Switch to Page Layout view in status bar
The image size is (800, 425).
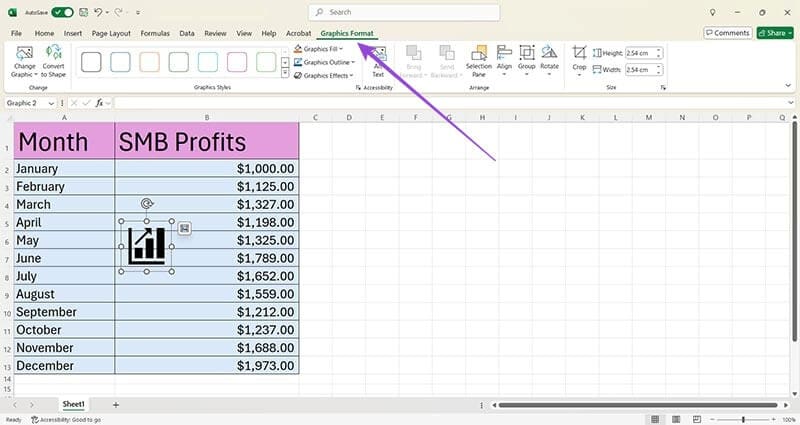(676, 419)
